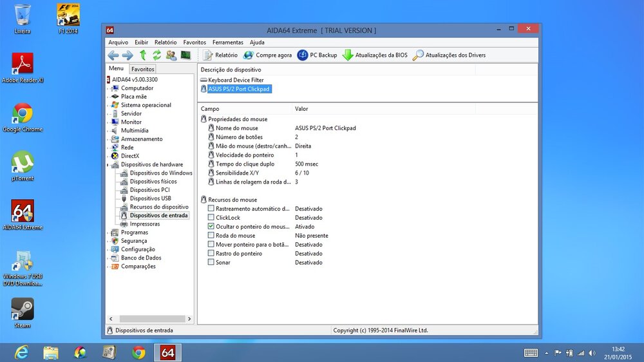Enable the Sonar checkbox
The width and height of the screenshot is (644, 362).
[211, 262]
